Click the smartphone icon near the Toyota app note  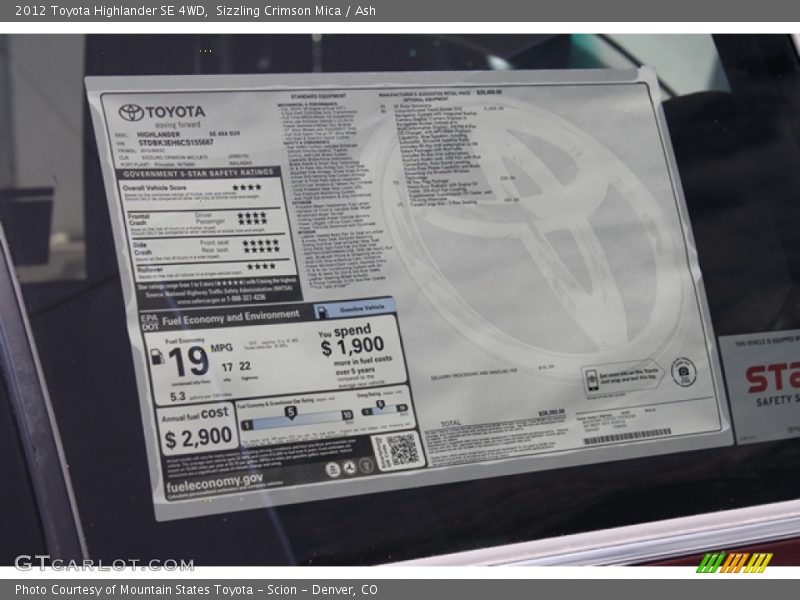(x=592, y=381)
